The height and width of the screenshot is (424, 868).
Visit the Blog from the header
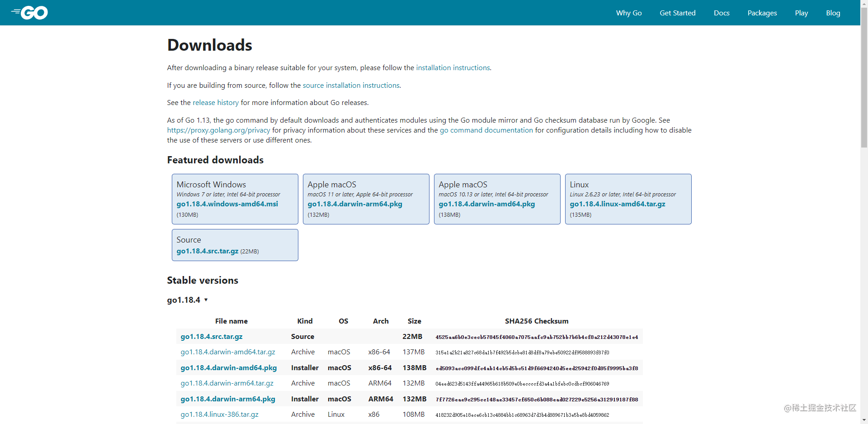[x=833, y=13]
